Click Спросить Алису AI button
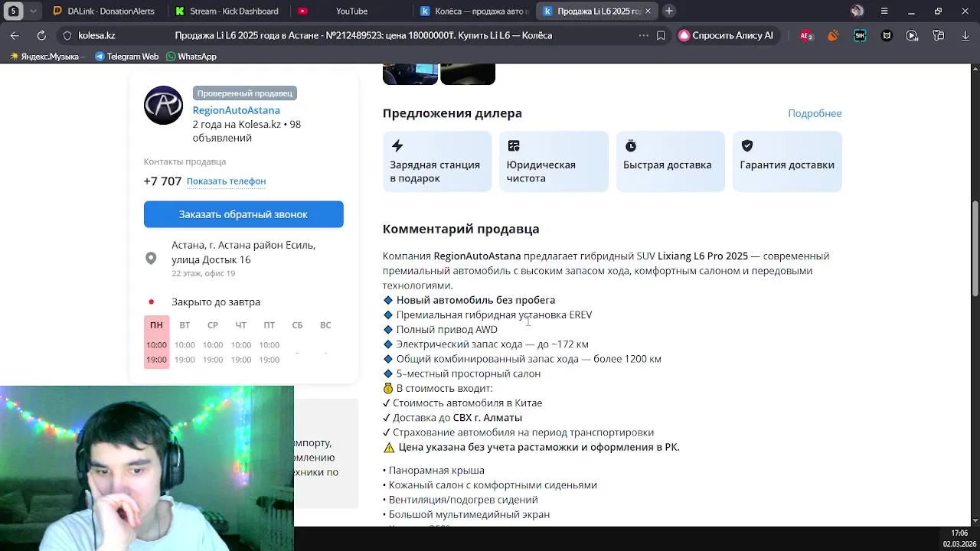 (x=726, y=35)
